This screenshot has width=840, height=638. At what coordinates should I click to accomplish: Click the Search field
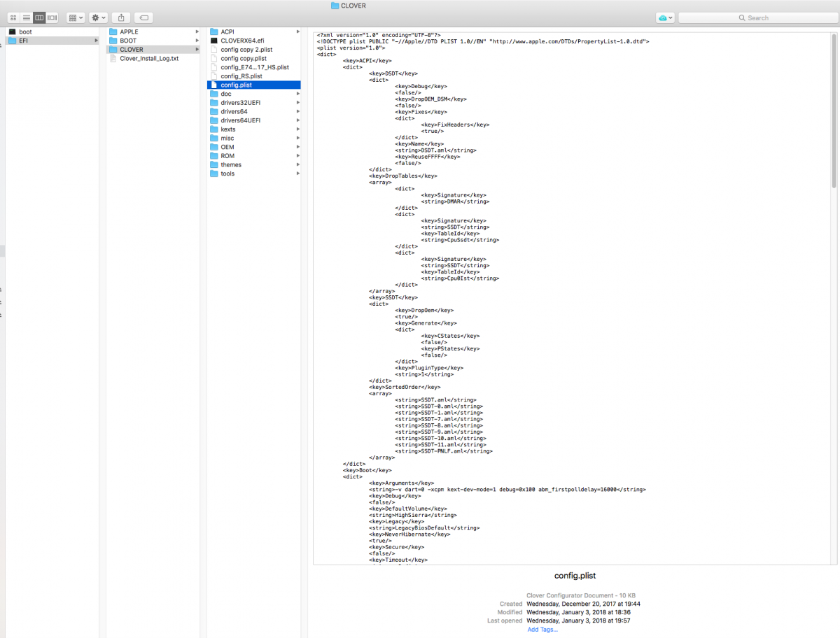(757, 17)
